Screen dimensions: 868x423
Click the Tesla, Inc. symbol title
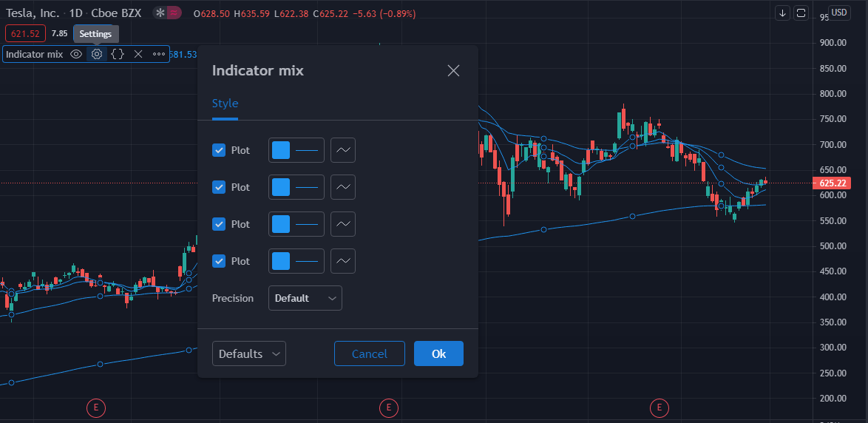[x=33, y=13]
